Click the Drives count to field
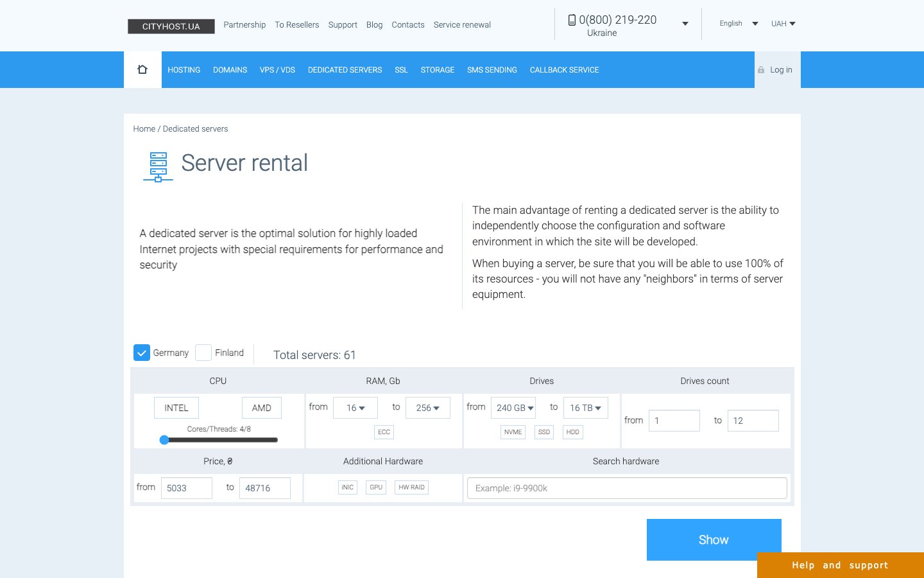This screenshot has width=924, height=578. (x=753, y=421)
